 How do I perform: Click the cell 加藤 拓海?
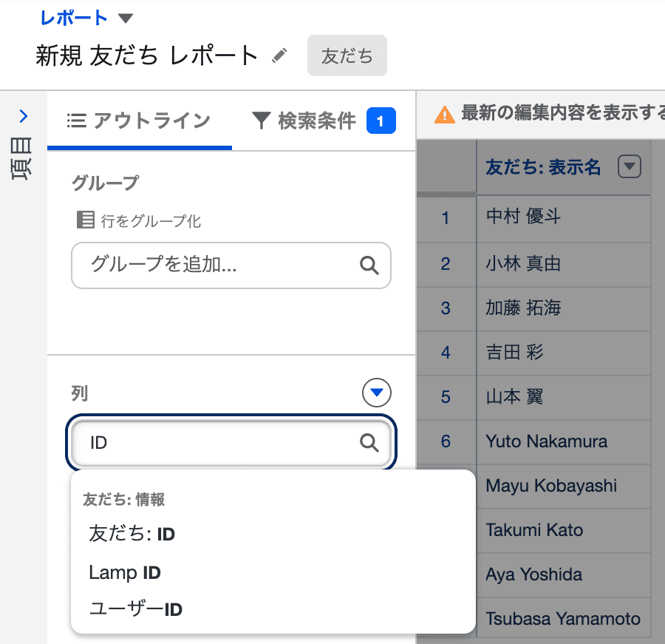click(564, 308)
